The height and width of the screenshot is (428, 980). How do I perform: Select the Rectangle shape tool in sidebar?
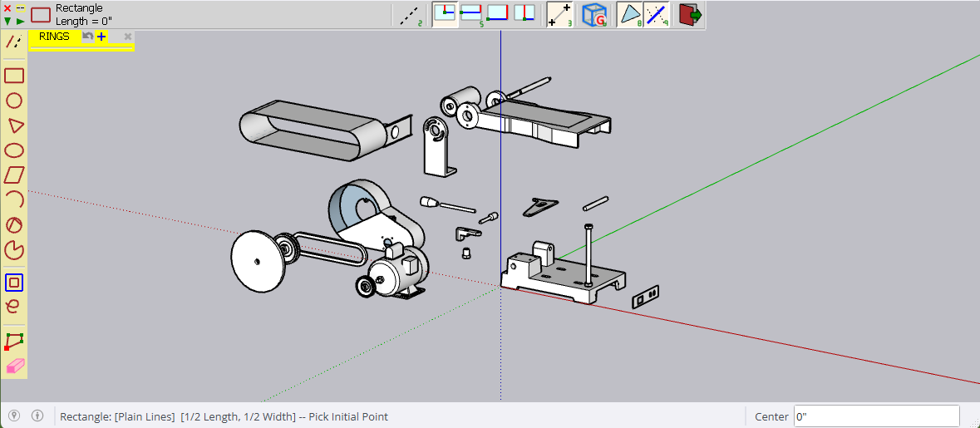(x=14, y=76)
